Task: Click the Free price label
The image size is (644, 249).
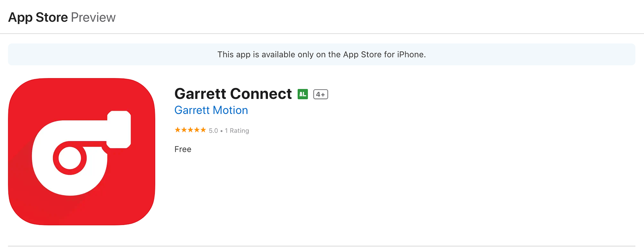Action: click(183, 149)
